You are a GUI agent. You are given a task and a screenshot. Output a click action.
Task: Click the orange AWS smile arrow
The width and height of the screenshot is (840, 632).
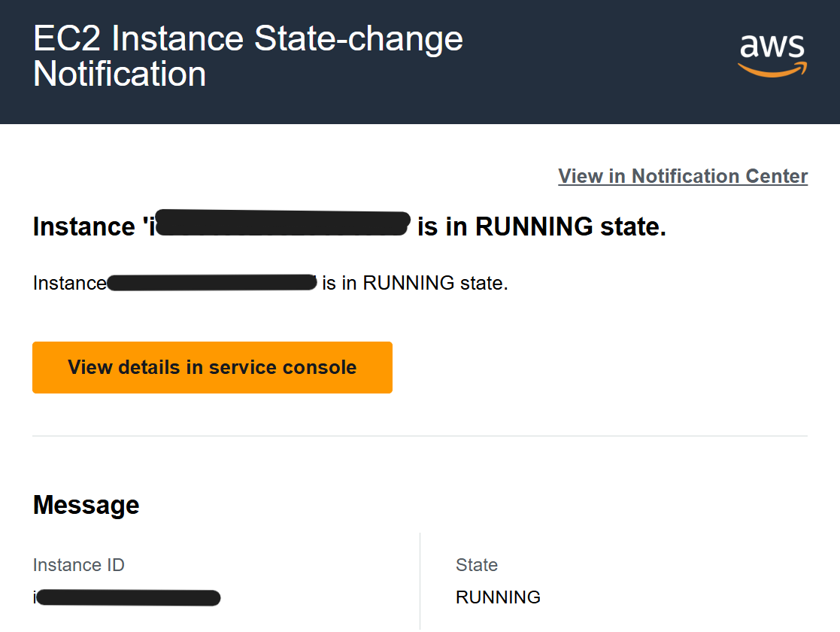[772, 70]
